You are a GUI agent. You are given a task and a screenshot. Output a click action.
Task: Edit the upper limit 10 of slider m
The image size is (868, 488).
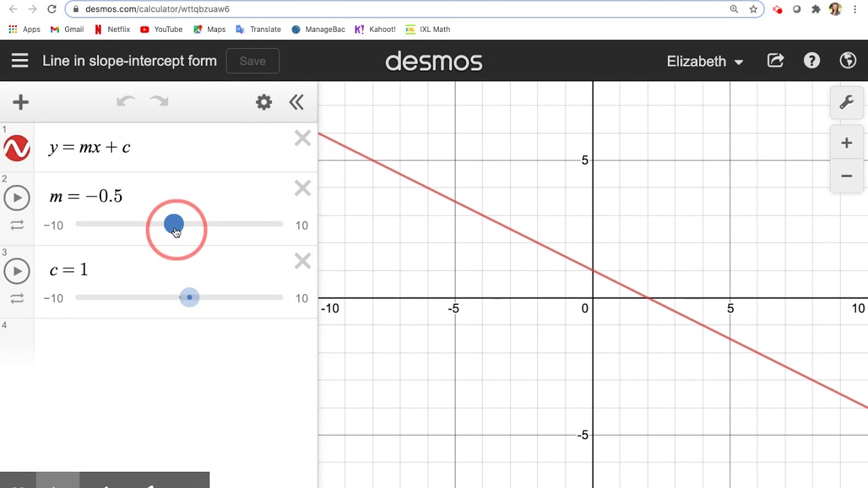click(302, 225)
